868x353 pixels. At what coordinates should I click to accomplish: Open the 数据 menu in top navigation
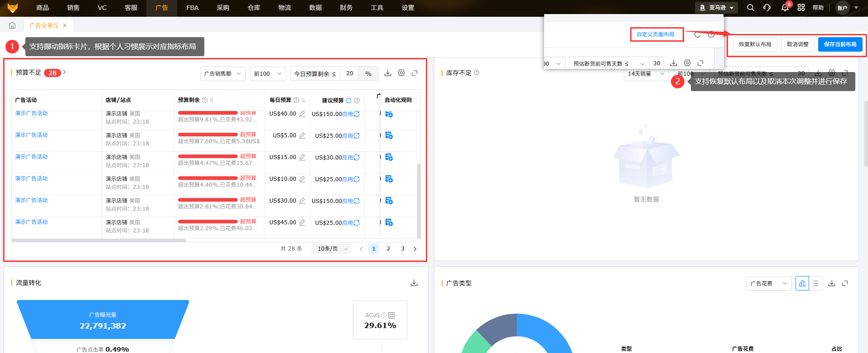tap(315, 8)
